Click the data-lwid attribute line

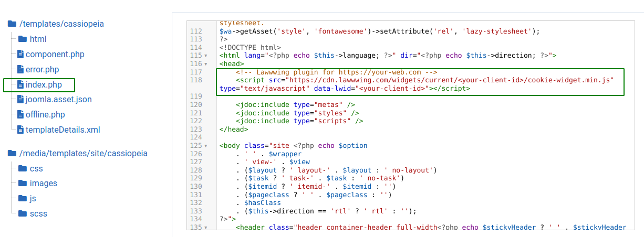[x=345, y=88]
